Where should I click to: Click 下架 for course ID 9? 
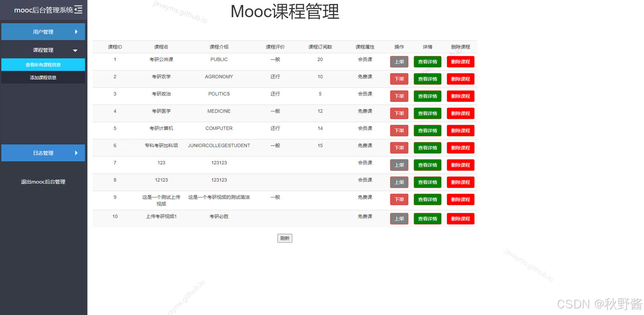[x=399, y=200]
